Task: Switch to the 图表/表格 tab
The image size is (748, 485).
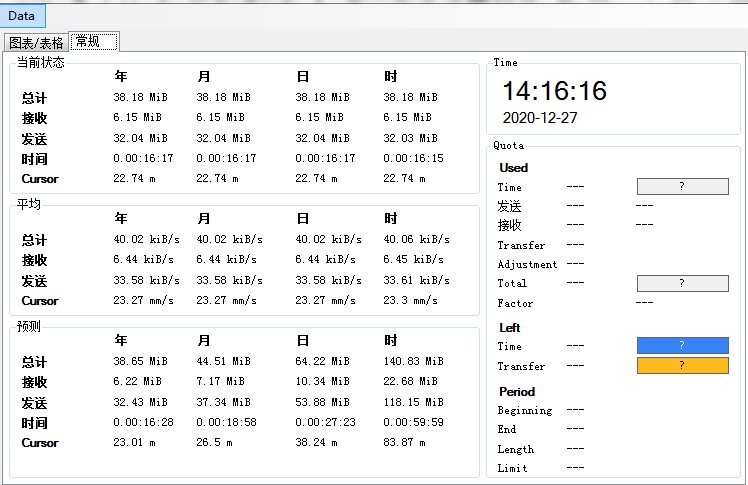Action: point(36,42)
